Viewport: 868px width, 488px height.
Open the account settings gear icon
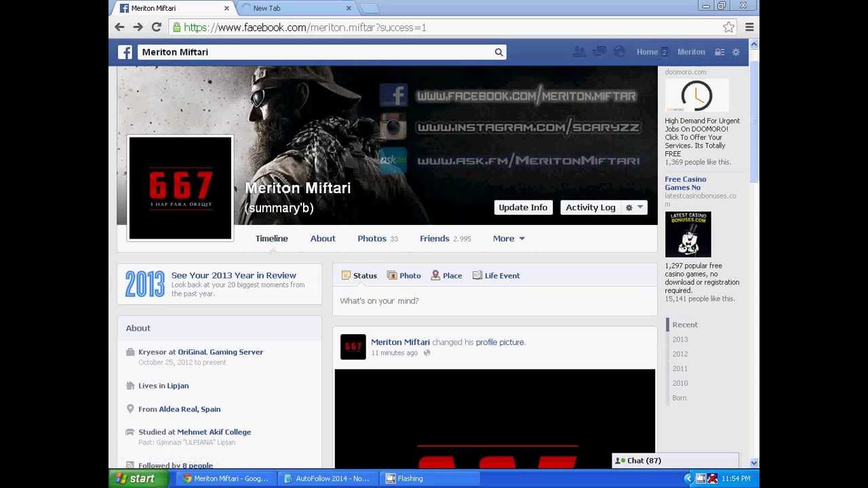coord(736,52)
